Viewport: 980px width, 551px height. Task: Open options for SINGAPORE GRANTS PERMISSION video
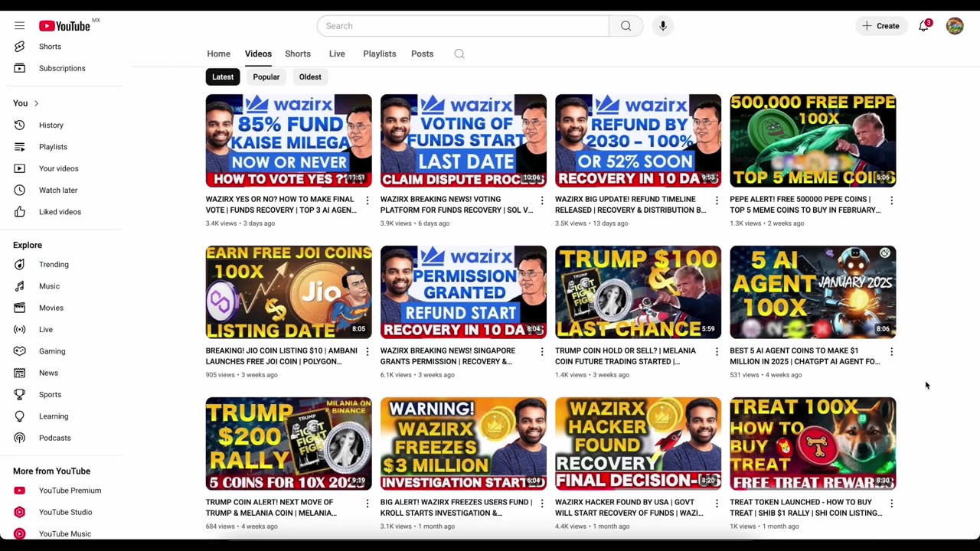point(542,352)
